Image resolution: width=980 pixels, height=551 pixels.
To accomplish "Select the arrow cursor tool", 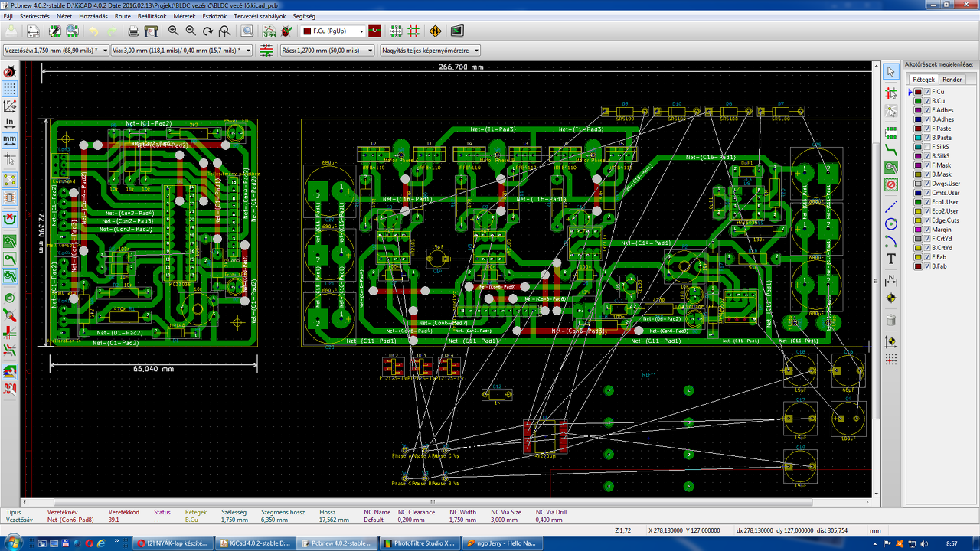I will point(891,71).
